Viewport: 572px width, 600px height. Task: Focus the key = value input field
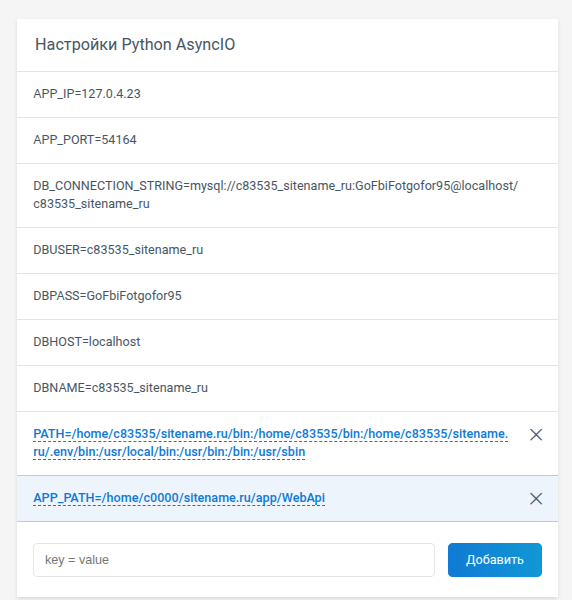click(234, 559)
